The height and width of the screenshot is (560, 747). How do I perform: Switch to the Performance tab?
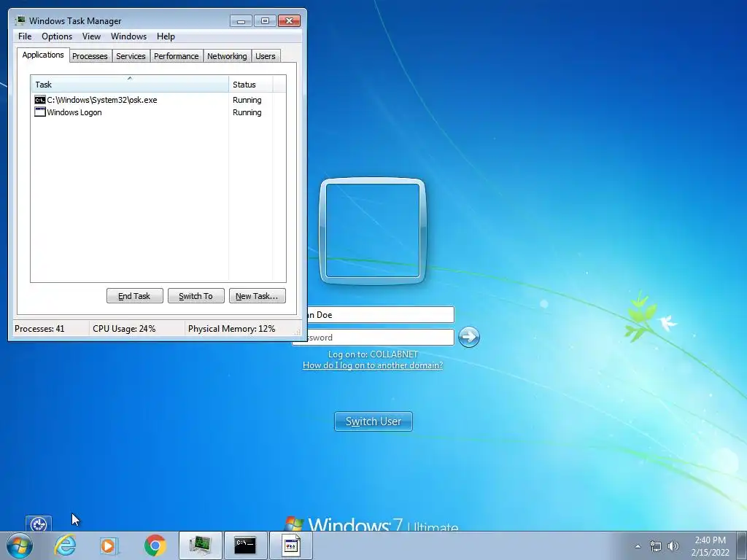tap(177, 56)
